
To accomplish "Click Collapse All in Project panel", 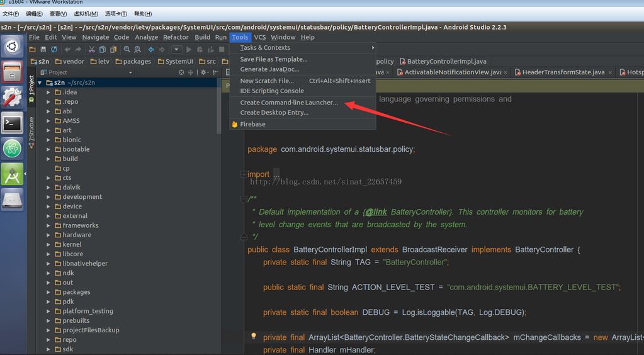I will (x=191, y=72).
